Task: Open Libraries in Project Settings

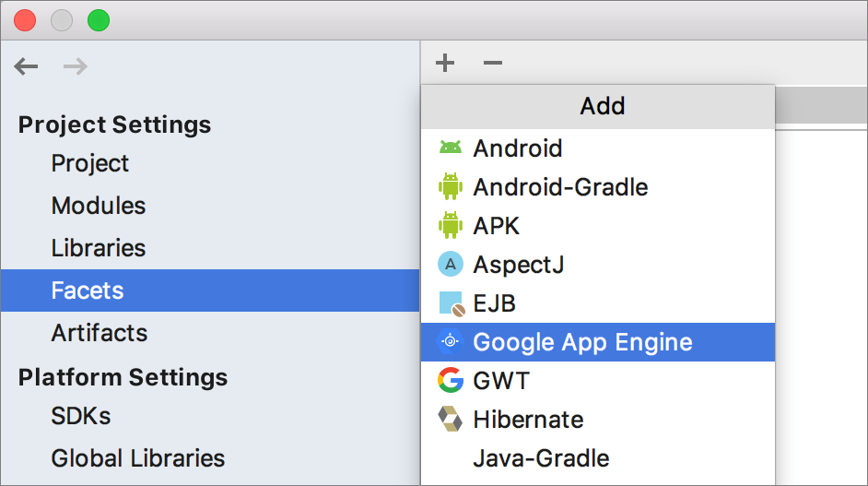Action: pos(99,248)
